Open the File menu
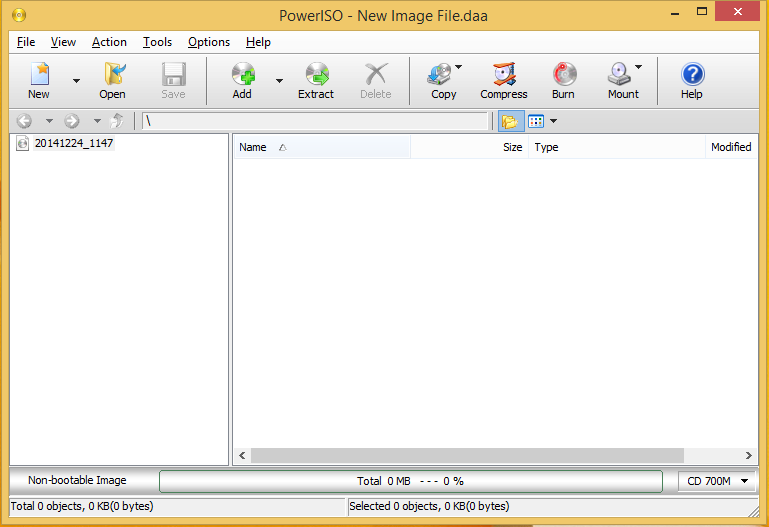This screenshot has width=769, height=527. [x=26, y=42]
